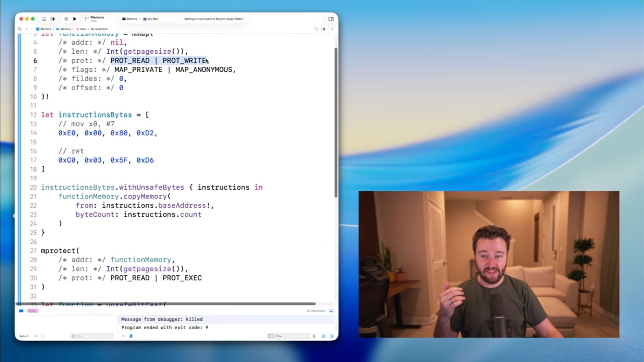Open the main Swift file breadcrumb
644x362 pixels.
(x=81, y=29)
